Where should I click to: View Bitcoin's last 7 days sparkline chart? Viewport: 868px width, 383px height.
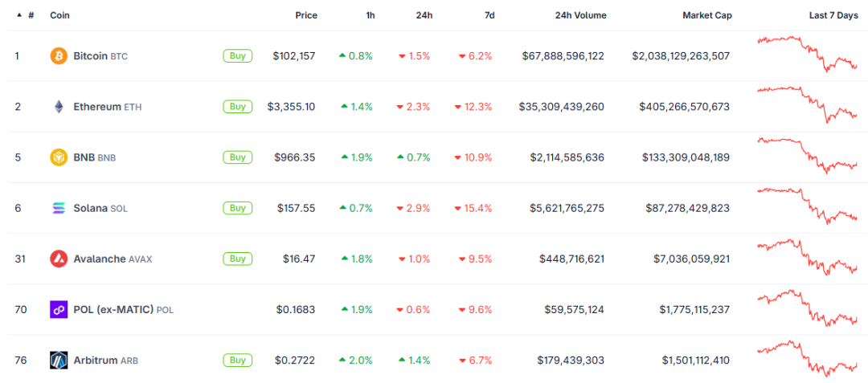tap(807, 53)
